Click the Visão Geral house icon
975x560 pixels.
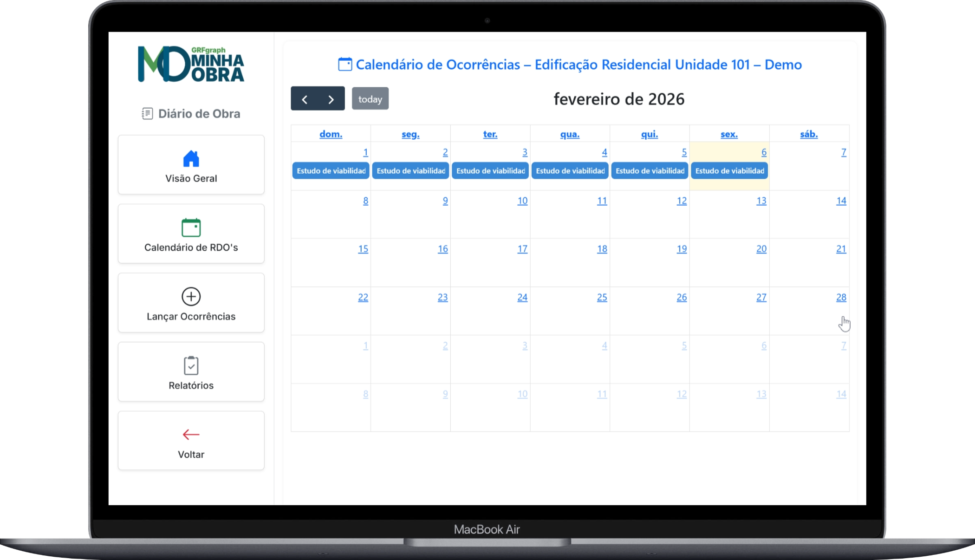click(191, 159)
